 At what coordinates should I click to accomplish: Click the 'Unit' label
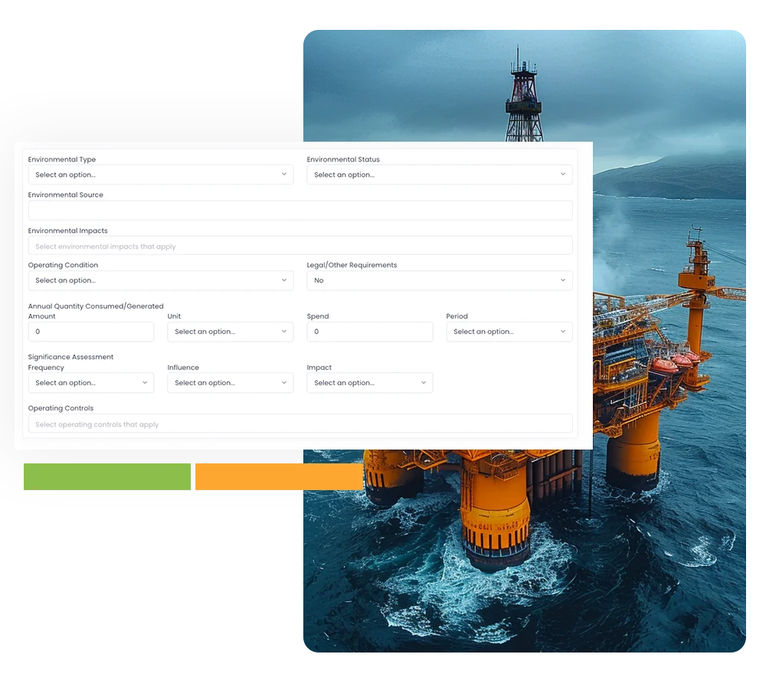click(174, 316)
